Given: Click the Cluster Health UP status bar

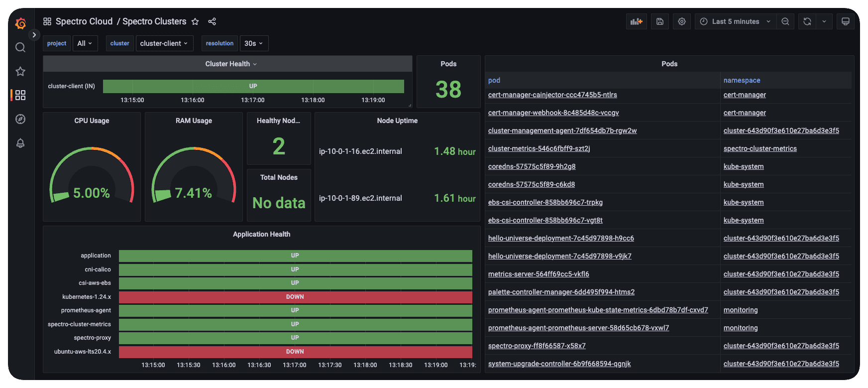Looking at the screenshot, I should (253, 86).
